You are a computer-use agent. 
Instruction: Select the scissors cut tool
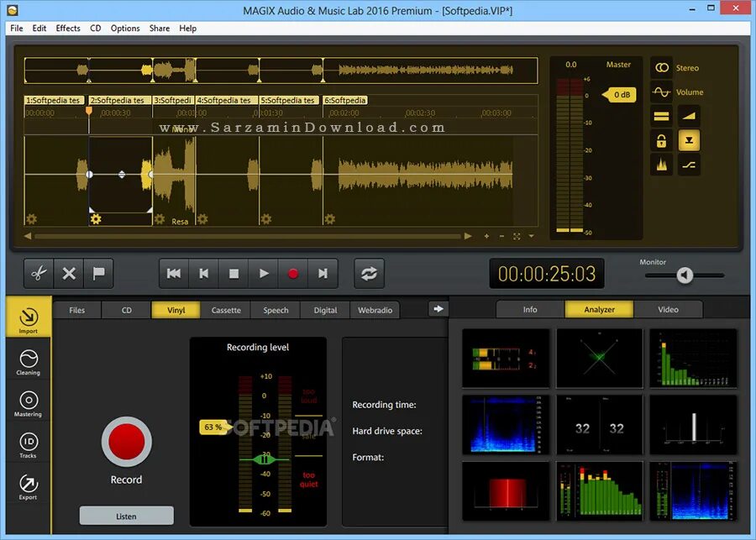[x=39, y=274]
